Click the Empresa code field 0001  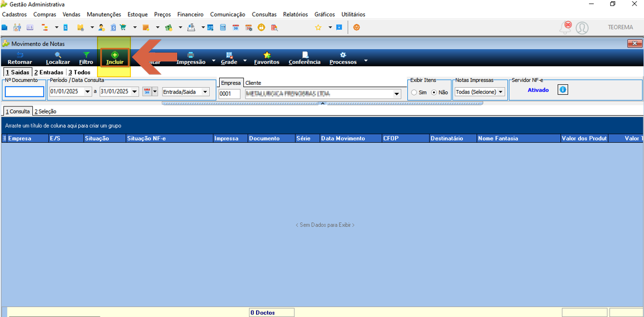(x=229, y=94)
